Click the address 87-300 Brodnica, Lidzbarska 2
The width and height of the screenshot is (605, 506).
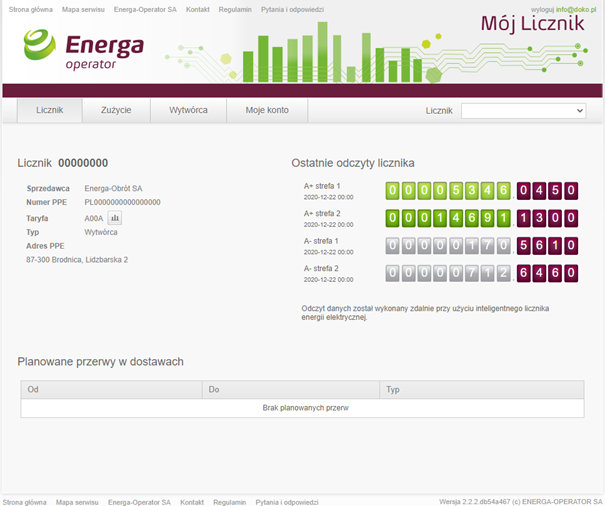77,260
